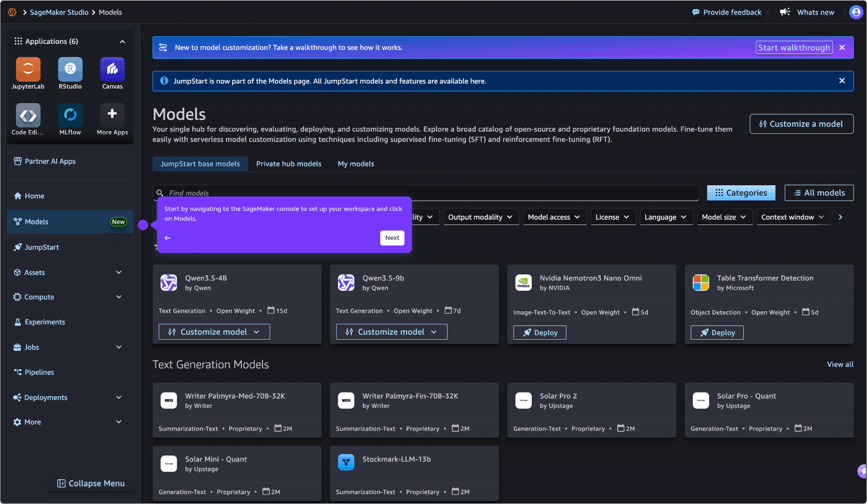
Task: Open the Model size filter
Action: coord(724,217)
